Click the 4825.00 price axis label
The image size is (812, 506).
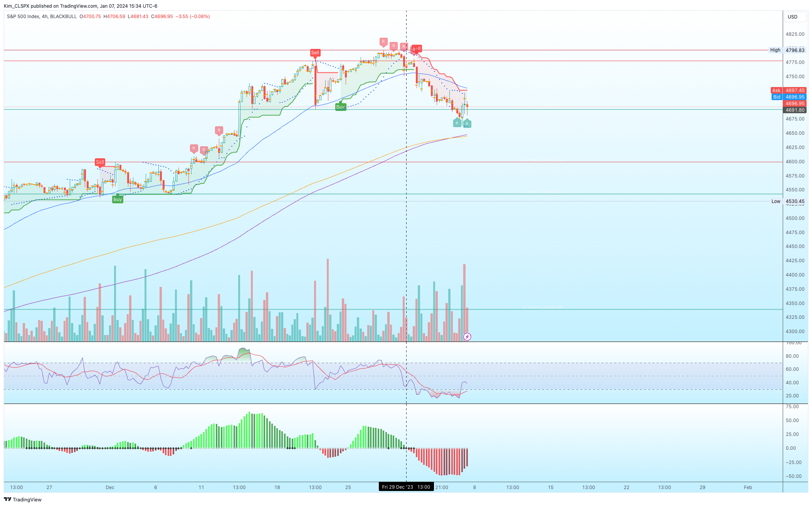coord(795,34)
